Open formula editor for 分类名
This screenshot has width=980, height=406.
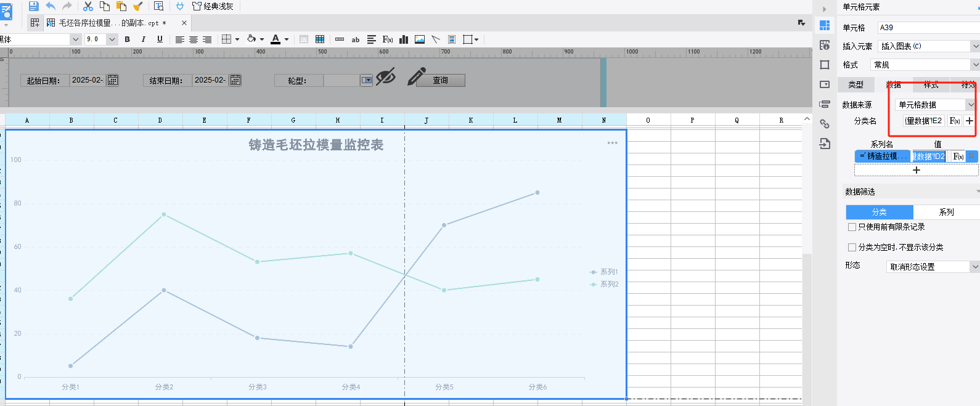(955, 121)
